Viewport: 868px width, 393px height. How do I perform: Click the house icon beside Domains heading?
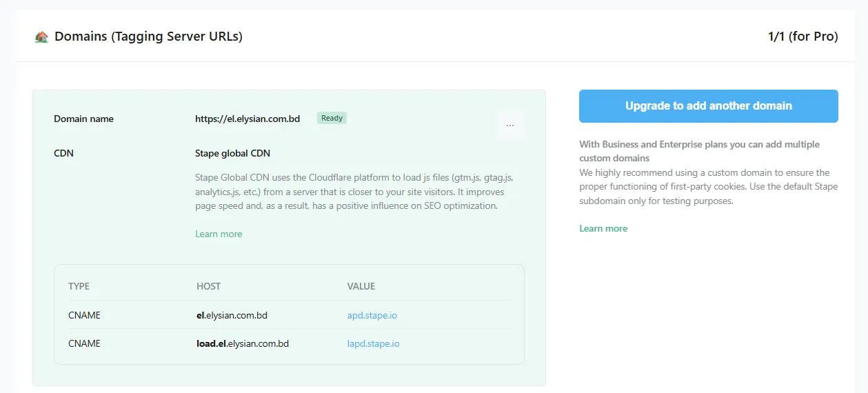[41, 37]
